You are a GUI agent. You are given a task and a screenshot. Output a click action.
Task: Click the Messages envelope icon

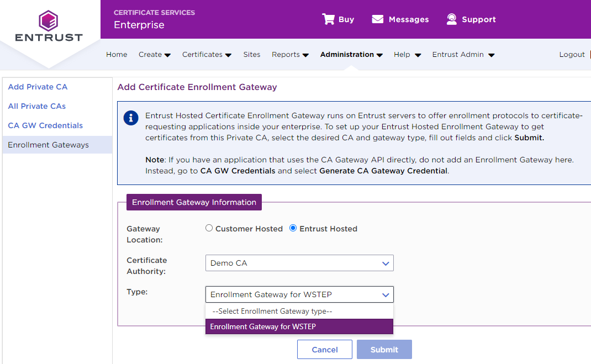point(378,19)
